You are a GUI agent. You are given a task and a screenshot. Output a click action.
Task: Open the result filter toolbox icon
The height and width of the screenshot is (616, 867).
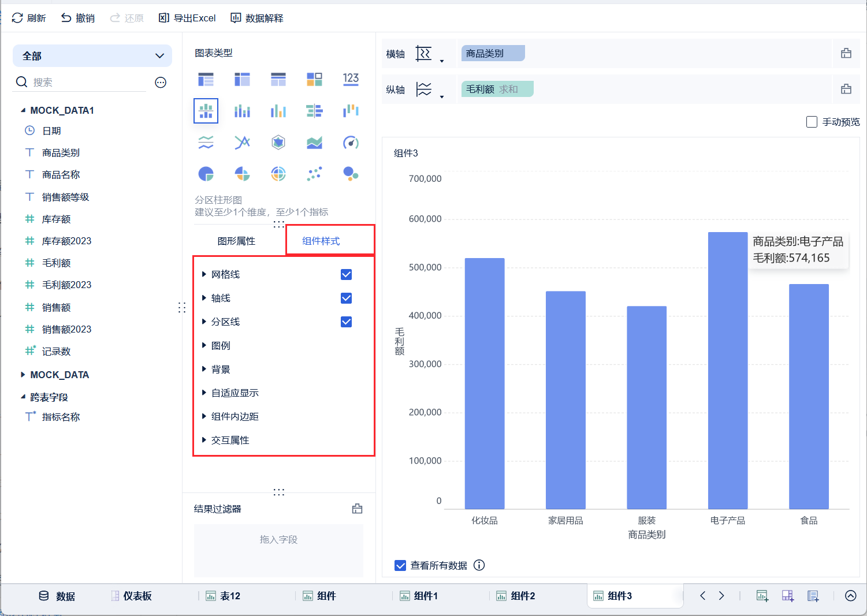[x=358, y=509]
